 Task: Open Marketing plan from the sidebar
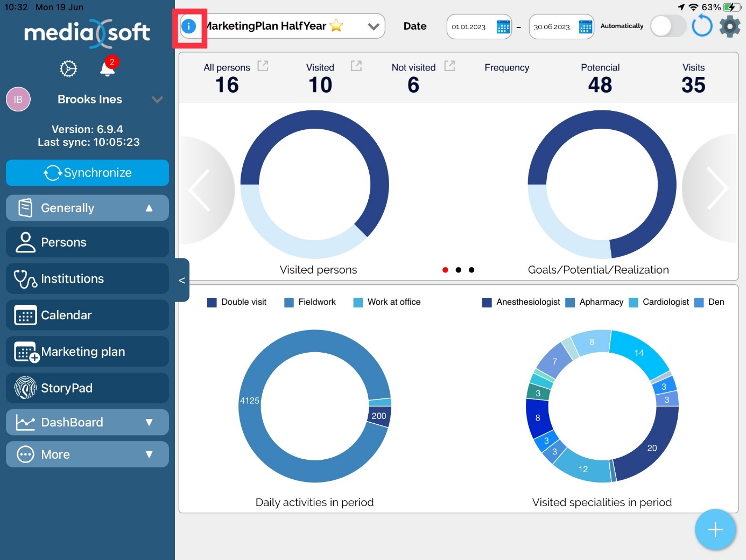point(87,352)
